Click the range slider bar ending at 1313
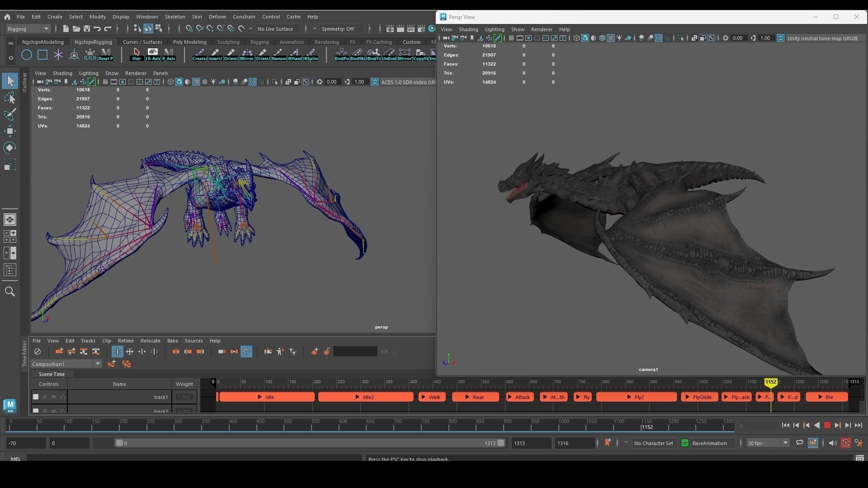 pyautogui.click(x=310, y=443)
